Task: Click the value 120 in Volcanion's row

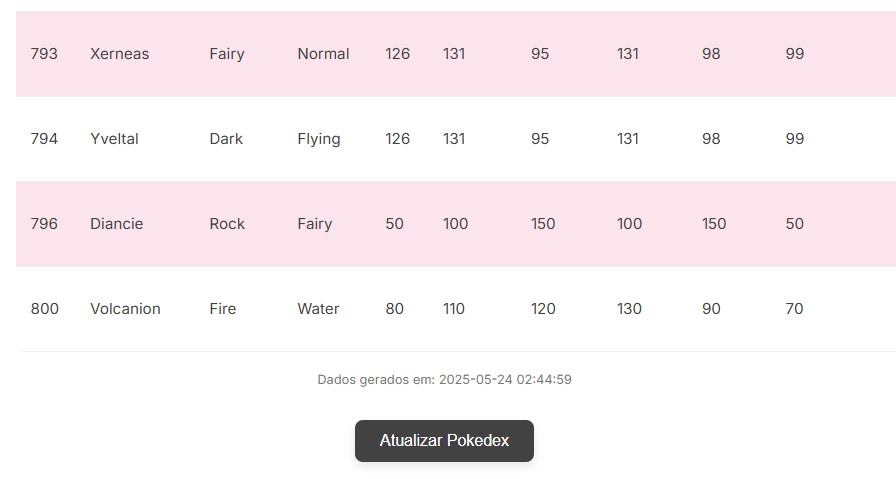Action: 543,309
